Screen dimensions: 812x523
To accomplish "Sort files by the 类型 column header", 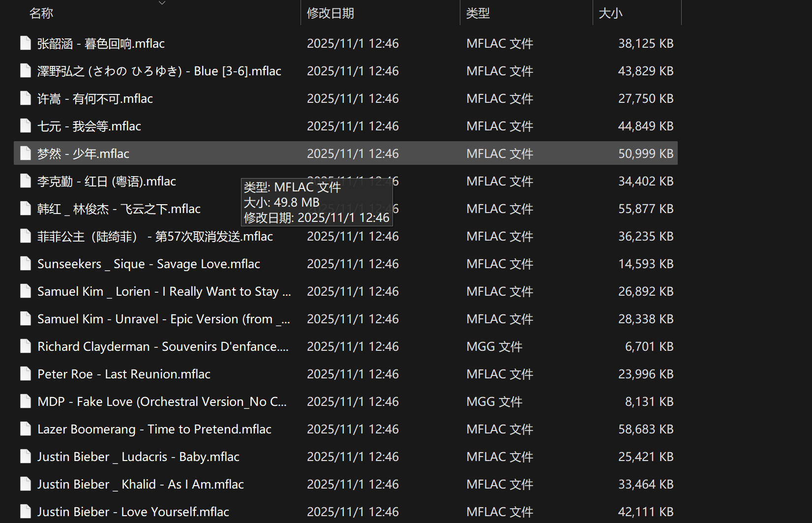I will click(x=478, y=13).
